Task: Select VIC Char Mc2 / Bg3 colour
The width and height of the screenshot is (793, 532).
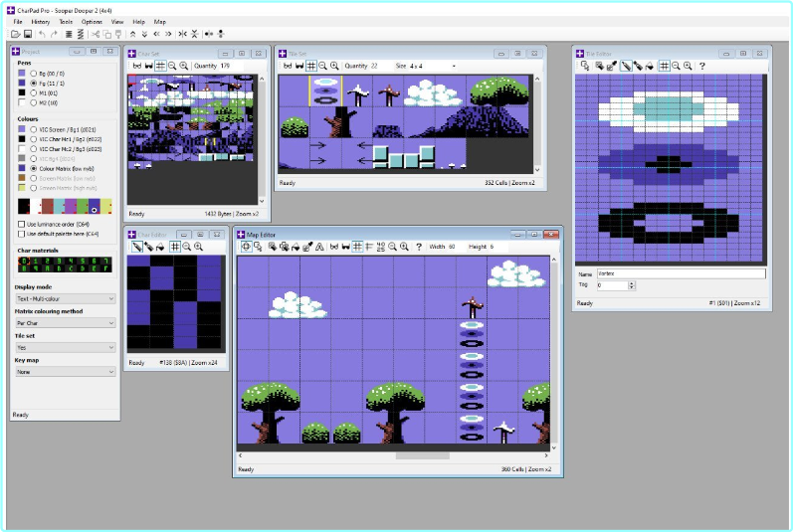Action: [34, 149]
